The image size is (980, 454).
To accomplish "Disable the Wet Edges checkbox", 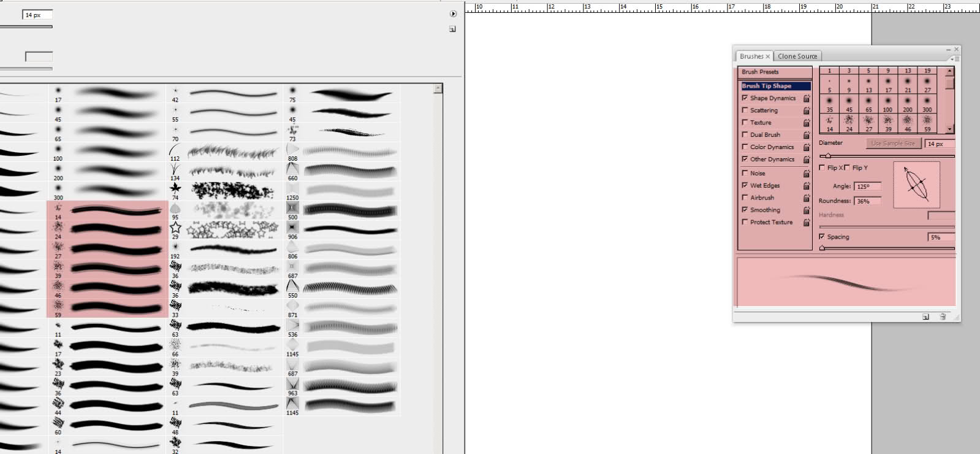I will 745,185.
